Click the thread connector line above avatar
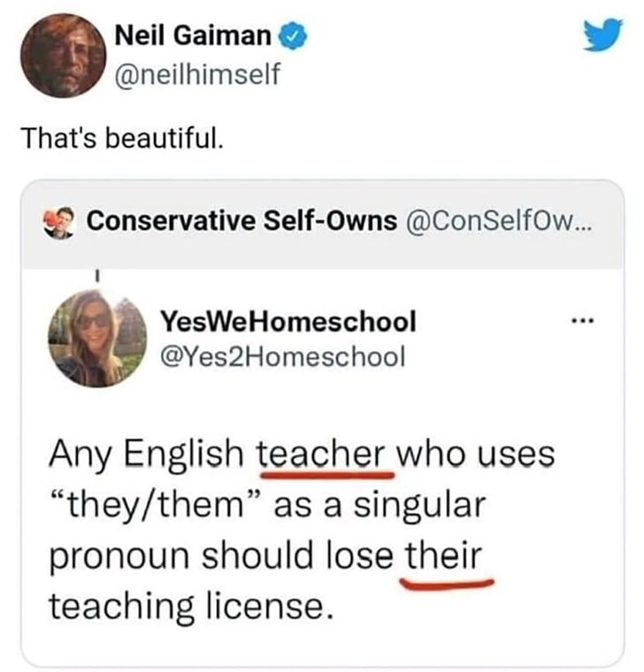Image resolution: width=644 pixels, height=672 pixels. click(97, 275)
